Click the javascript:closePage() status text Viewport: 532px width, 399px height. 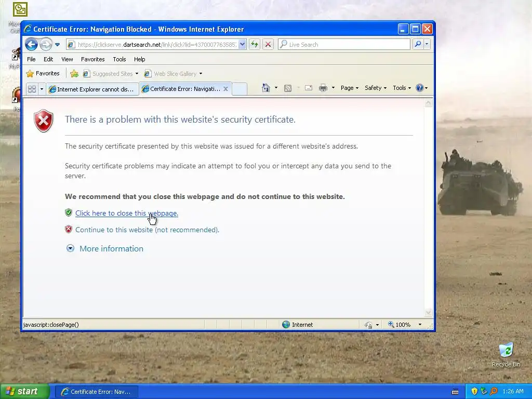coord(51,325)
